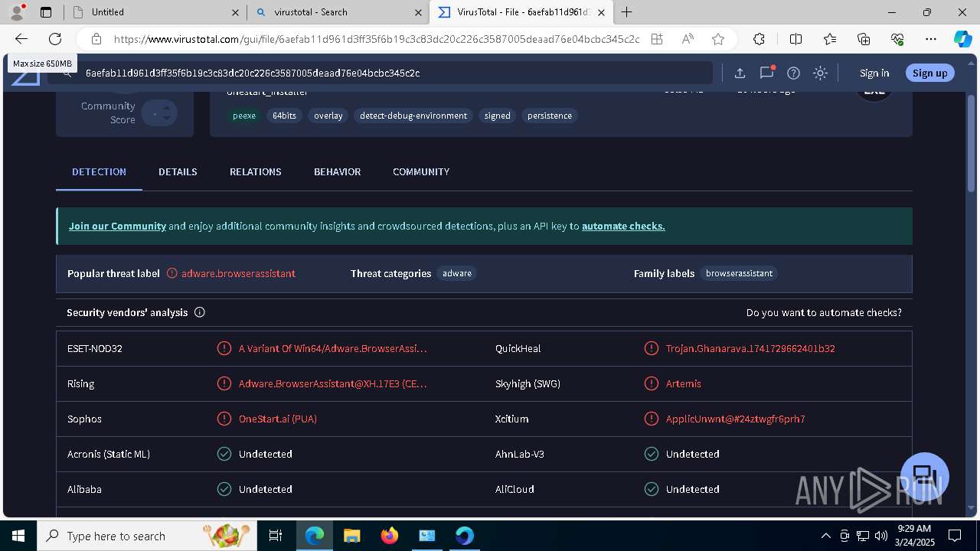This screenshot has height=551, width=980.
Task: Open the Settings and more ellipsis menu
Action: click(931, 39)
